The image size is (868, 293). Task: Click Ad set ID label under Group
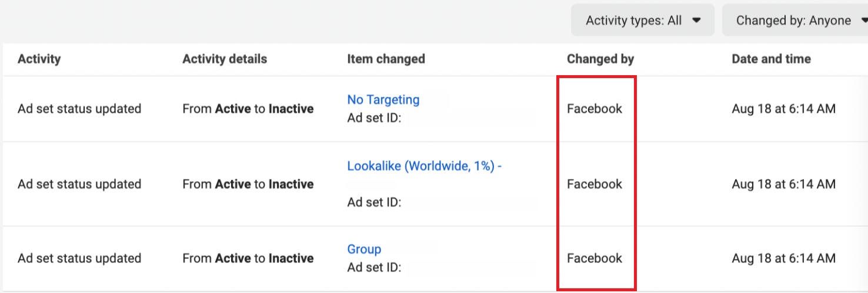(x=374, y=268)
